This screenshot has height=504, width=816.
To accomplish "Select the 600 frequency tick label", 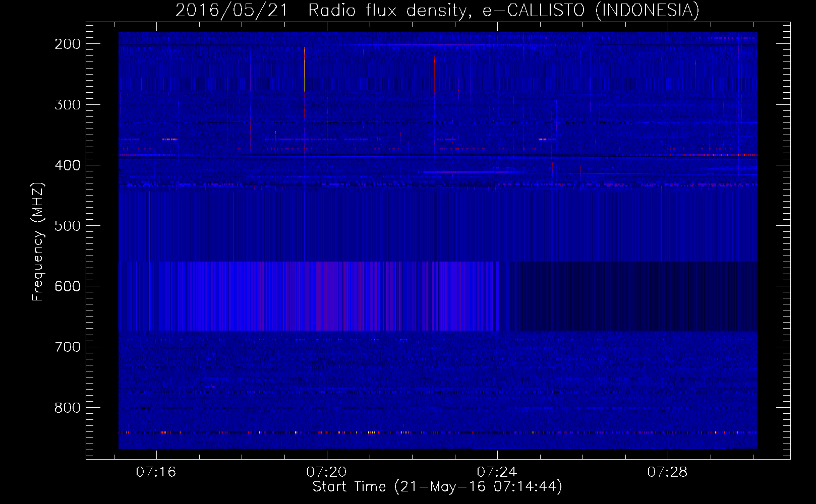I will tap(68, 286).
